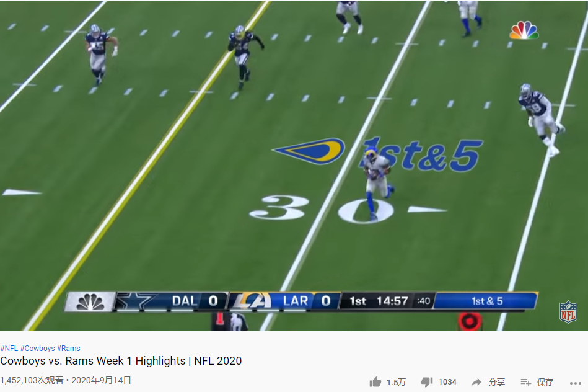Click the NFL shield watermark on video

tap(568, 311)
